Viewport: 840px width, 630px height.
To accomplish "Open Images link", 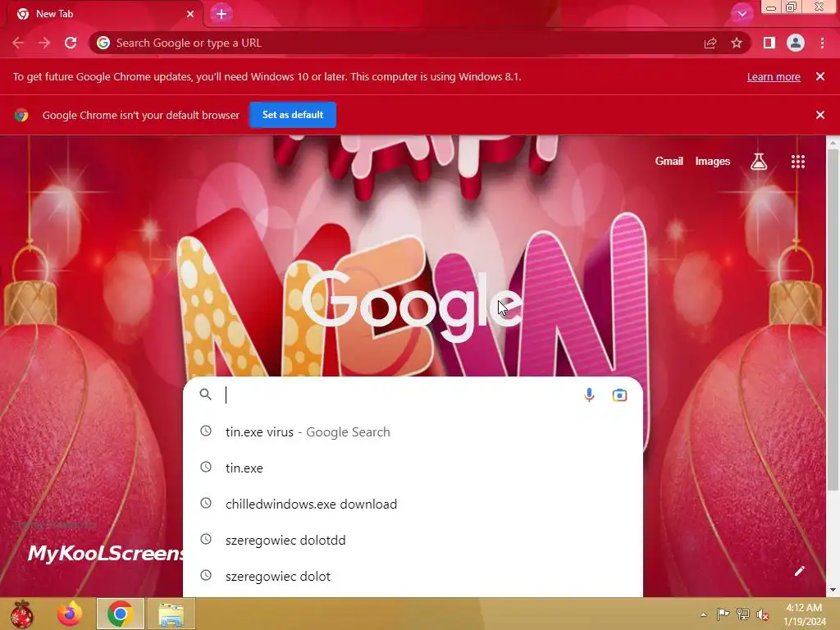I will 713,162.
